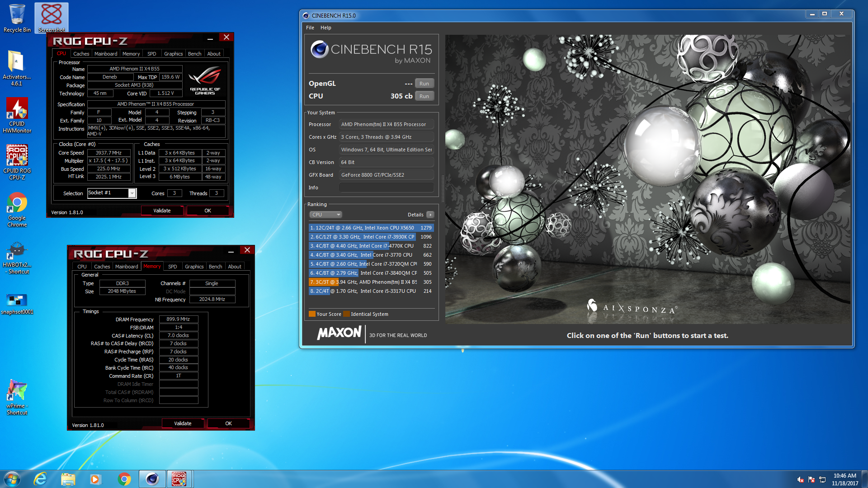Image resolution: width=868 pixels, height=488 pixels.
Task: Switch to Memory tab in upper CPU-Z
Action: (x=131, y=54)
